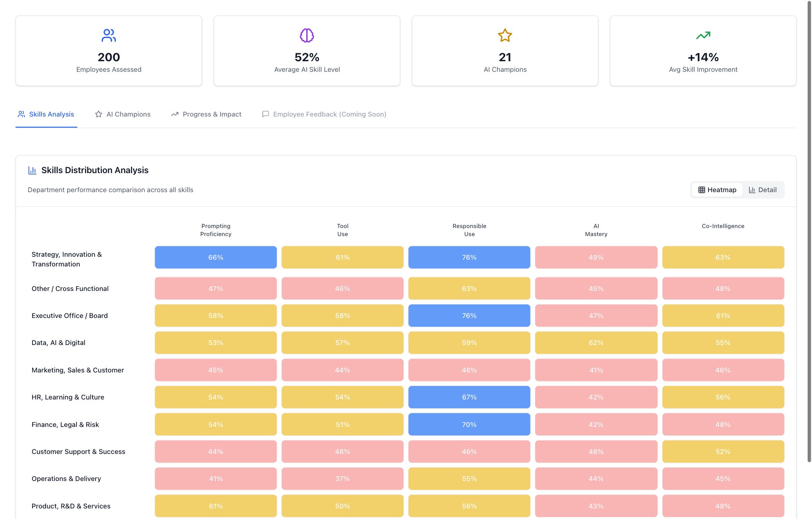Click the bar chart icon beside Skills Distribution Analysis

point(32,170)
